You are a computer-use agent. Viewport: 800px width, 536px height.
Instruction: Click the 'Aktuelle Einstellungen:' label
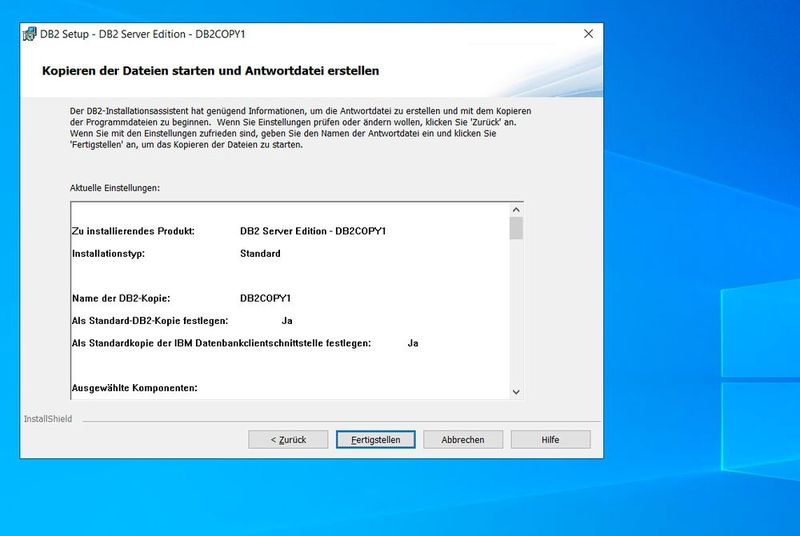coord(115,188)
